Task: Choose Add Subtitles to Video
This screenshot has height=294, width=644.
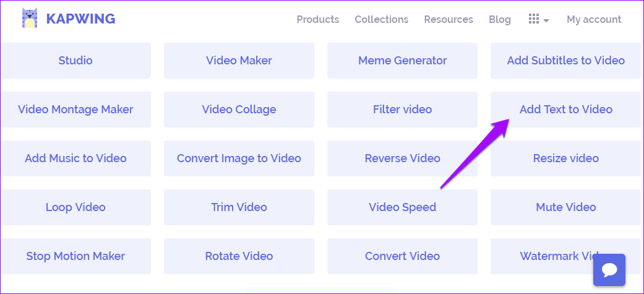Action: (x=565, y=61)
